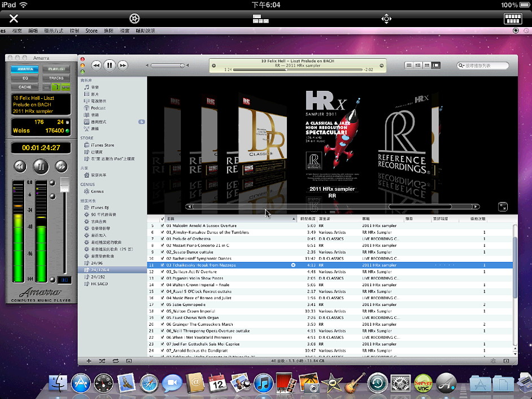This screenshot has width=532, height=399.
Task: Toggle repeat in iTunes bottom bar
Action: pyautogui.click(x=116, y=361)
